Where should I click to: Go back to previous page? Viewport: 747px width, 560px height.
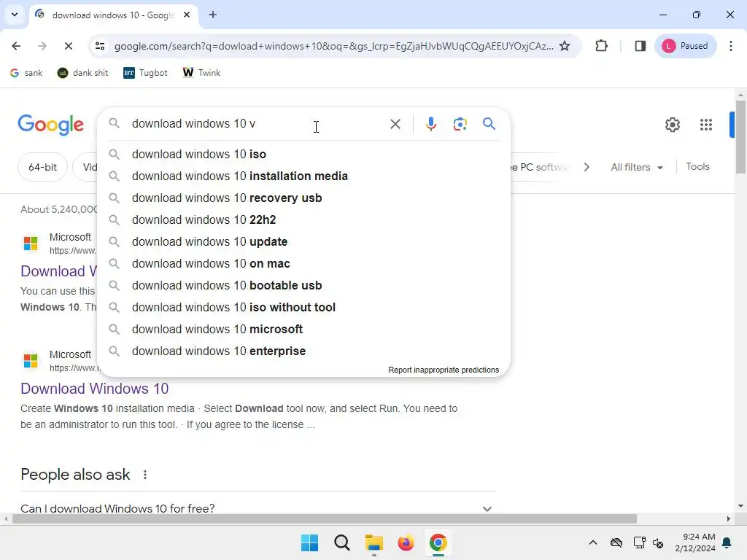[x=16, y=46]
